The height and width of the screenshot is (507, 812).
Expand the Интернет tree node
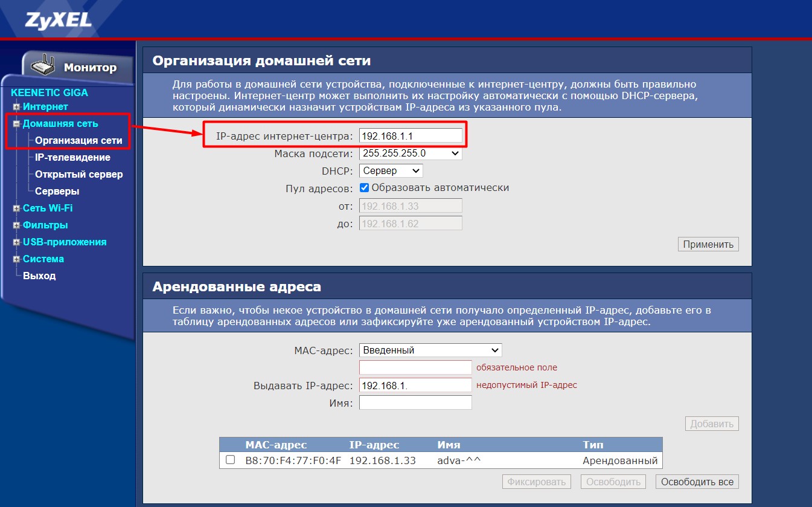[x=17, y=107]
